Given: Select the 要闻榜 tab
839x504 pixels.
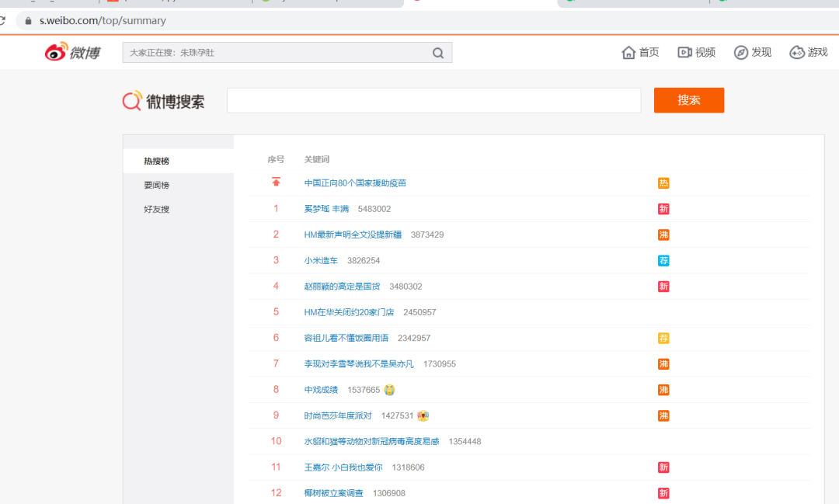Looking at the screenshot, I should [178, 185].
